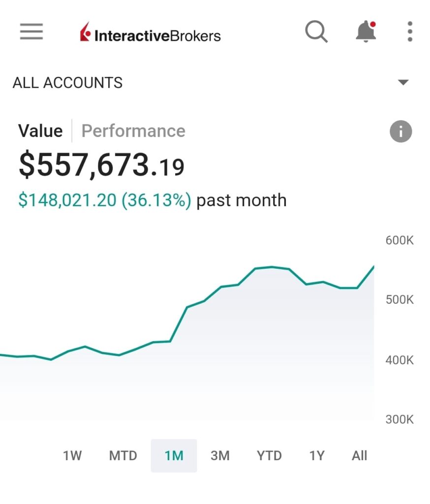This screenshot has height=504, width=430.
Task: Tap the account value $557,673.19
Action: [x=101, y=164]
